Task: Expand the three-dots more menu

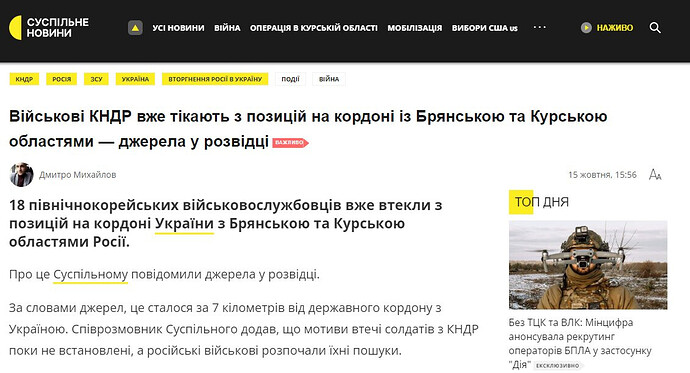Action: 540,27
